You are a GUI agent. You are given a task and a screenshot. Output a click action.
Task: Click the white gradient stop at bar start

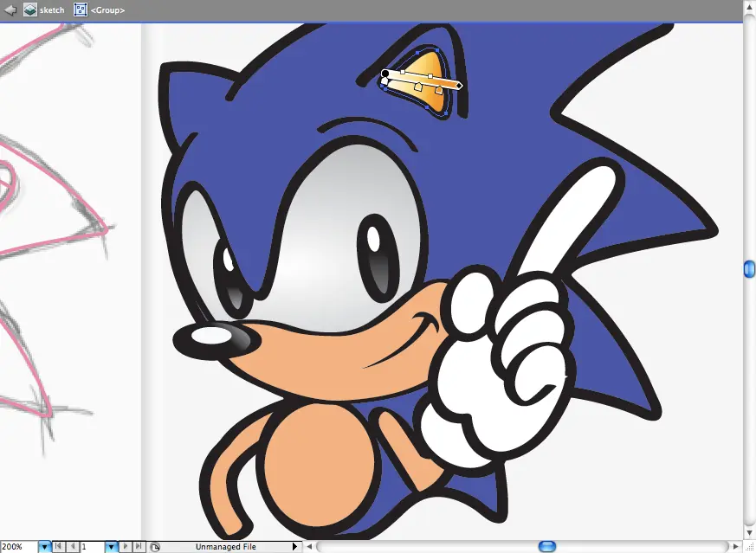pos(384,81)
